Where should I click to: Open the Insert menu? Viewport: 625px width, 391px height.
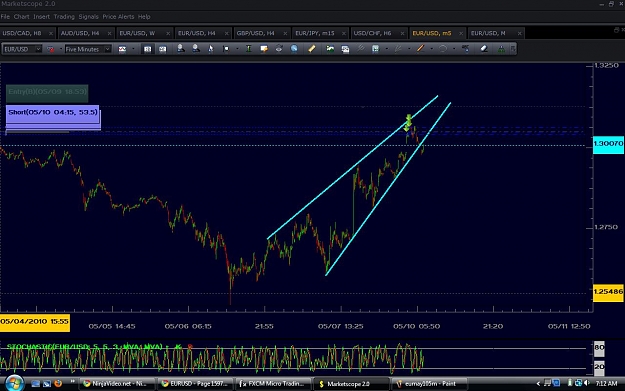pos(41,17)
